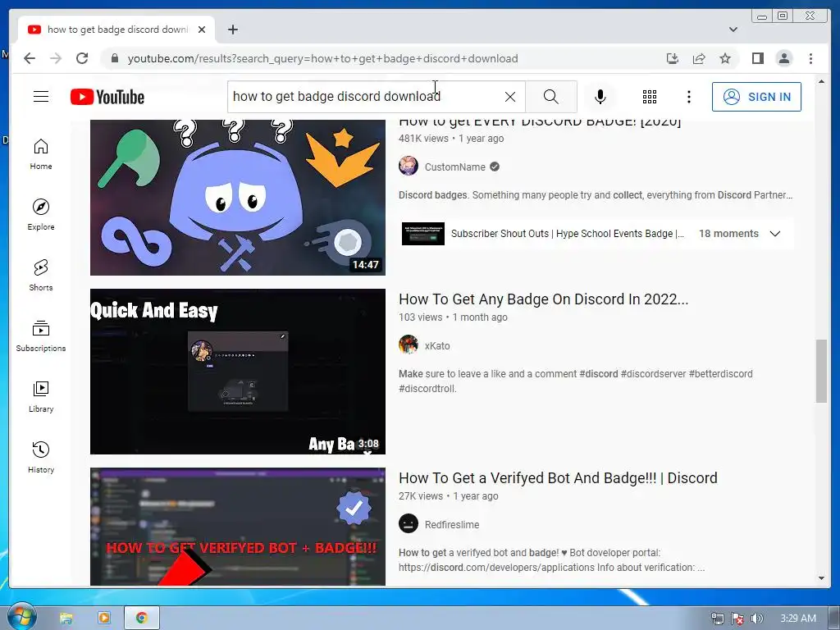Expand the 18 moments chevron
This screenshot has height=630, width=840.
pos(774,234)
